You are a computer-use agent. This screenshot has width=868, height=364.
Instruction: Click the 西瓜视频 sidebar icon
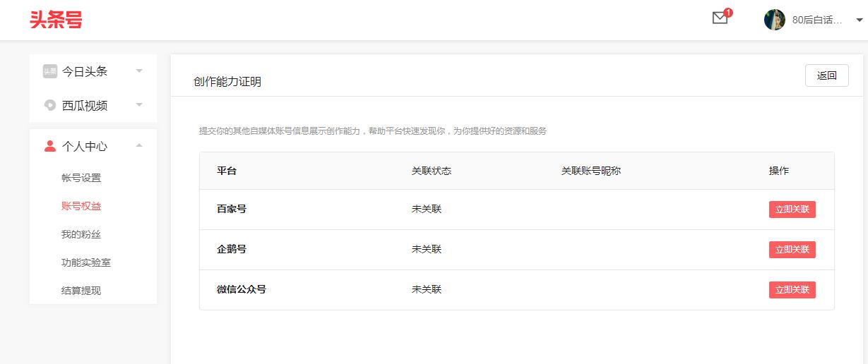[x=50, y=105]
